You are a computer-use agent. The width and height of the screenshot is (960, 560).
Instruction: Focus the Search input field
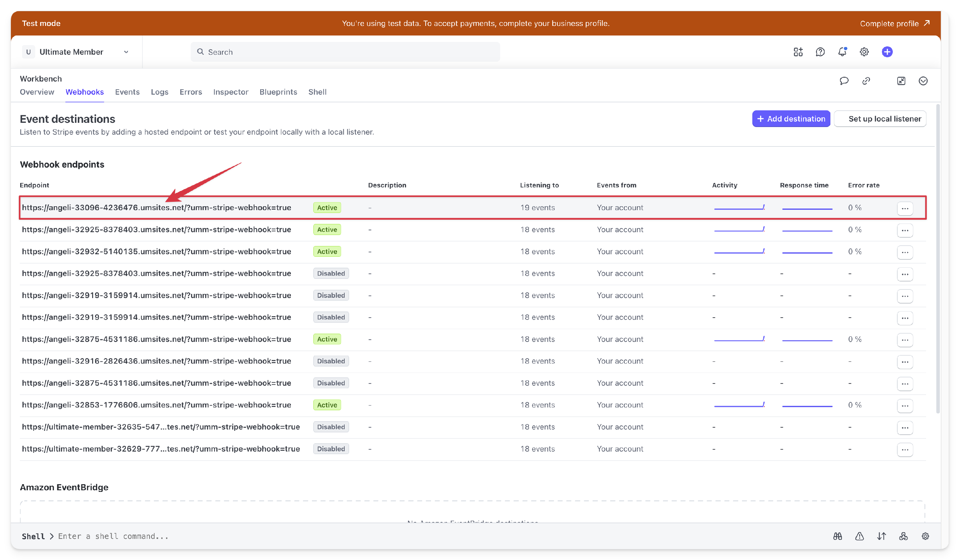pos(345,52)
